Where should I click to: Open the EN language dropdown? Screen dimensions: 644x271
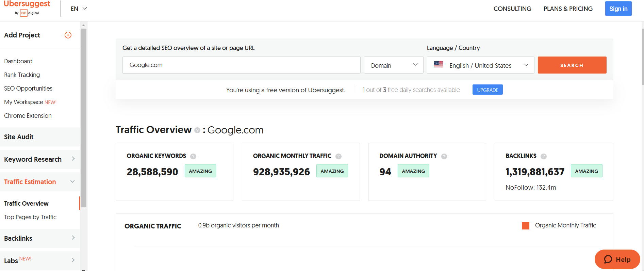(x=79, y=9)
